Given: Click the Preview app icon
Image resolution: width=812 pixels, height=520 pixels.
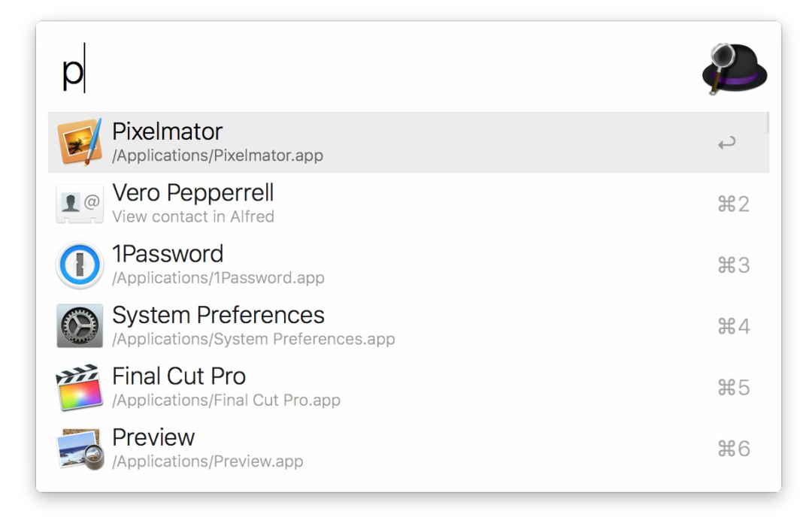Looking at the screenshot, I should (x=79, y=449).
